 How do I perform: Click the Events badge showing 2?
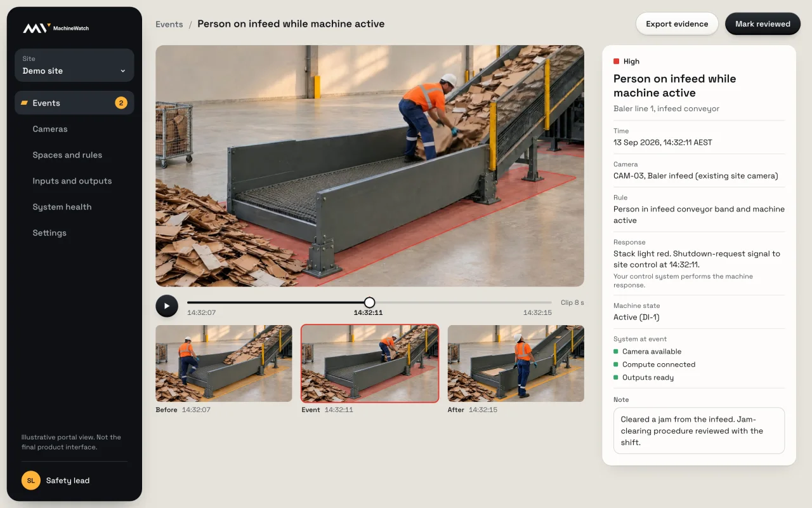point(121,103)
